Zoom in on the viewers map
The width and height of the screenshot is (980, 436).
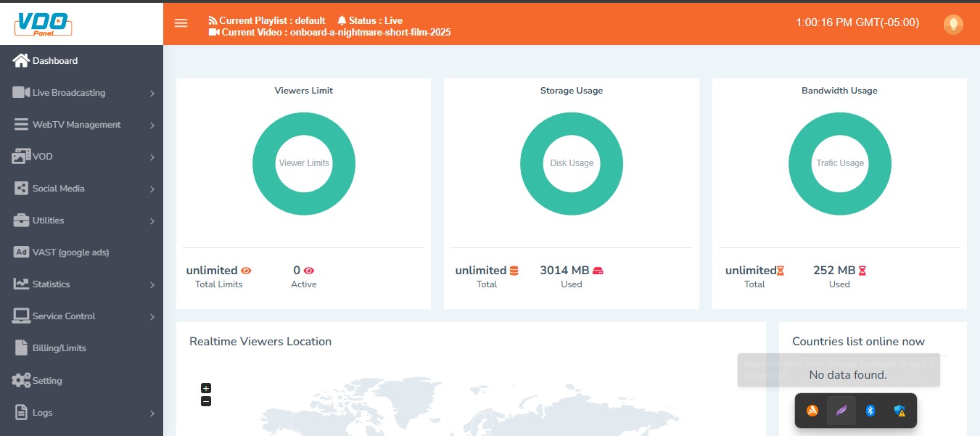coord(206,388)
